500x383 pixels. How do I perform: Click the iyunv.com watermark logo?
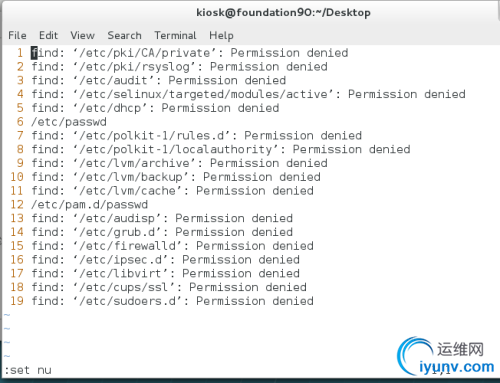tap(446, 357)
